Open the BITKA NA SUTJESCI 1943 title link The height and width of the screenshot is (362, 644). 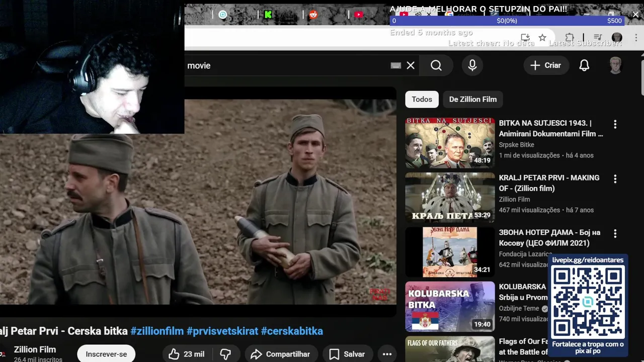551,128
